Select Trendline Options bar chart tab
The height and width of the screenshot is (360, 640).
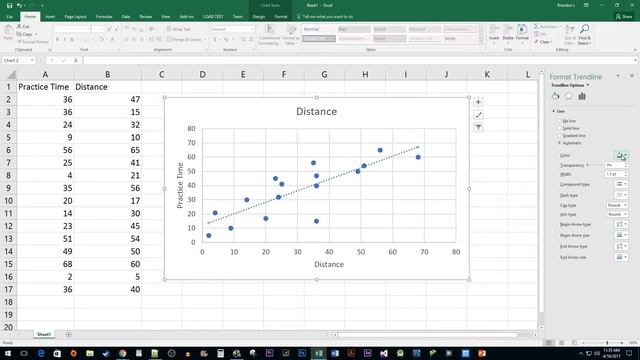582,96
